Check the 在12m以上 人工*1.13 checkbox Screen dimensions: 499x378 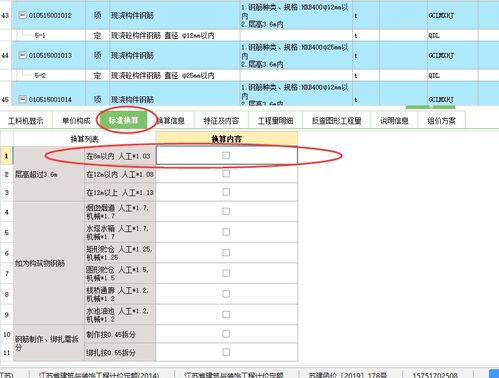(226, 192)
